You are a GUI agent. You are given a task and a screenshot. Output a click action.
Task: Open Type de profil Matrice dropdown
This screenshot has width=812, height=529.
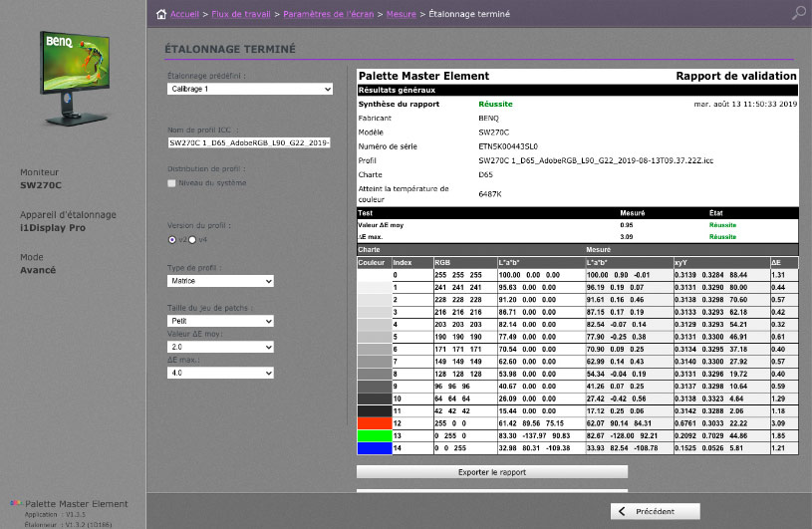(220, 281)
